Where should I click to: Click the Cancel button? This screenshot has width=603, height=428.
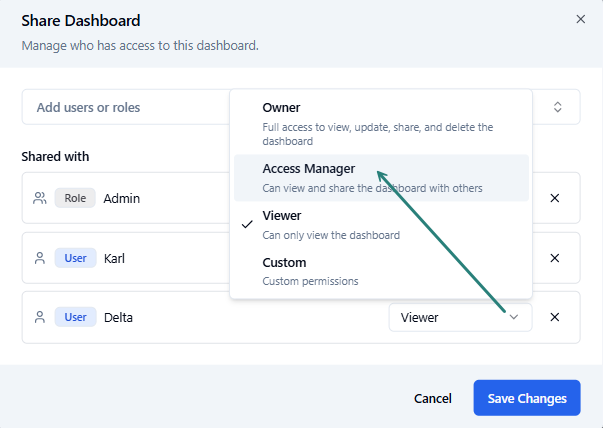tap(434, 398)
